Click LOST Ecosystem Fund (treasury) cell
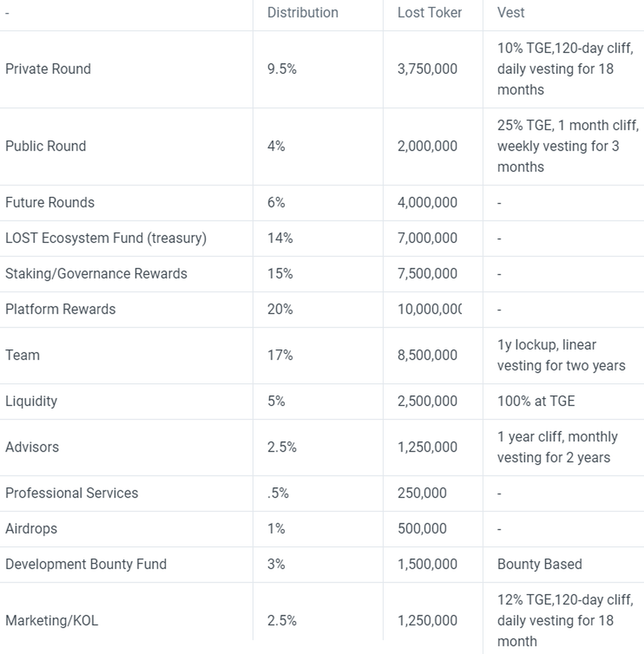 (106, 238)
